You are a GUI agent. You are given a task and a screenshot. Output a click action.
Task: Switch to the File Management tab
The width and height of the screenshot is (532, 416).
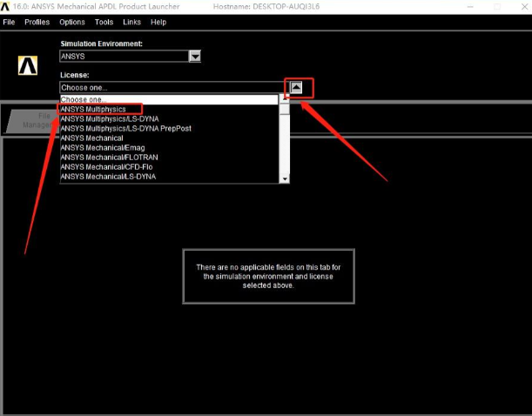[33, 121]
